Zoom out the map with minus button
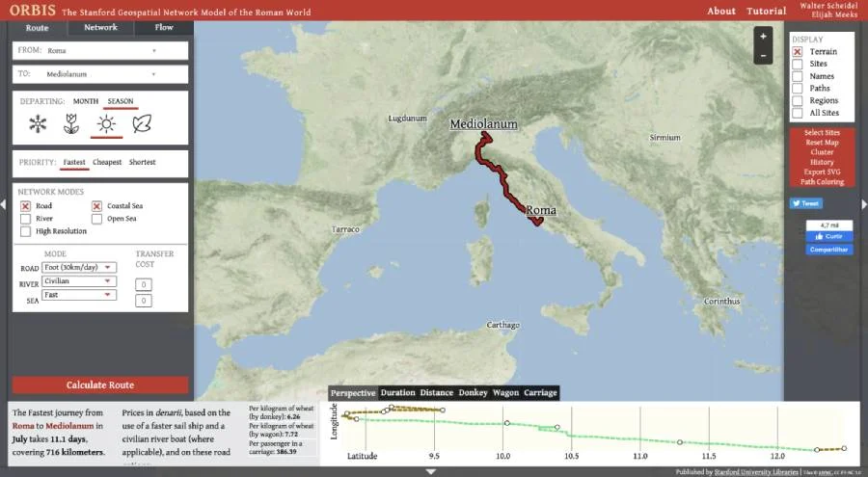 click(x=763, y=56)
